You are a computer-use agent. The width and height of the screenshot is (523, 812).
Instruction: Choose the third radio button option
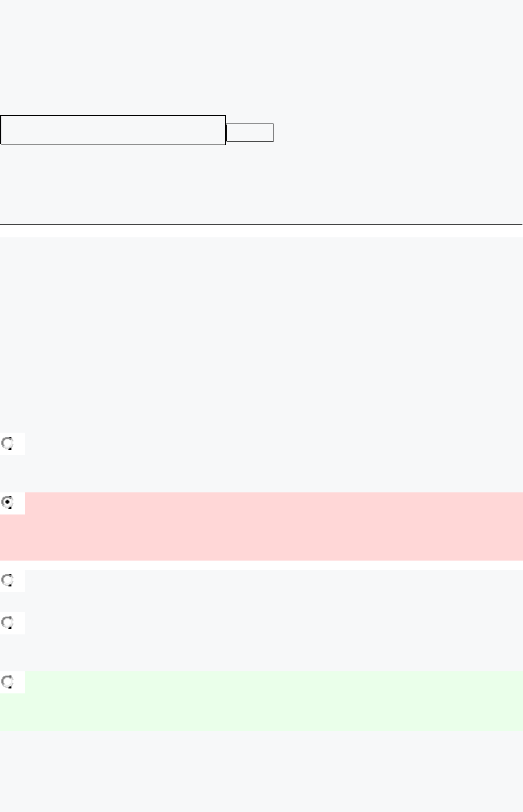click(7, 580)
